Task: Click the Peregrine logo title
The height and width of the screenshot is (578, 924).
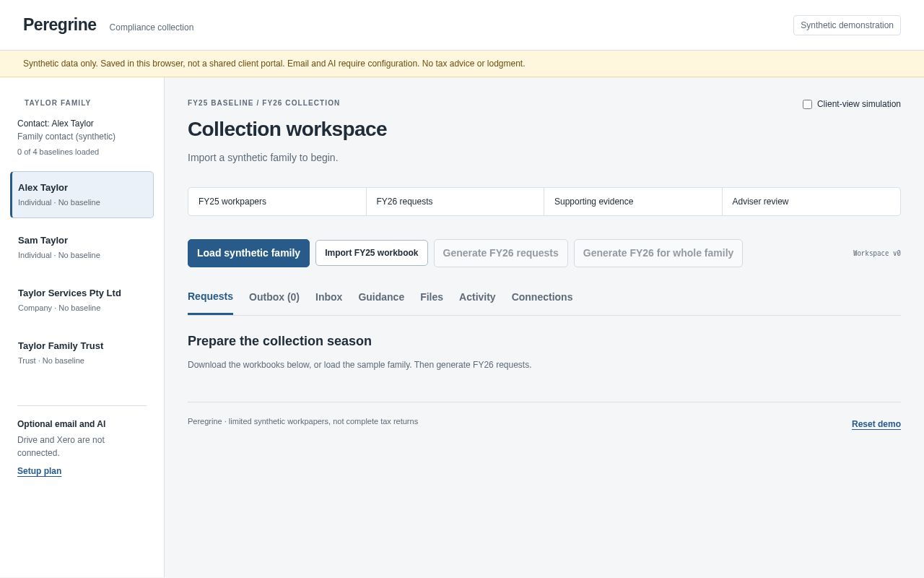Action: 59,25
